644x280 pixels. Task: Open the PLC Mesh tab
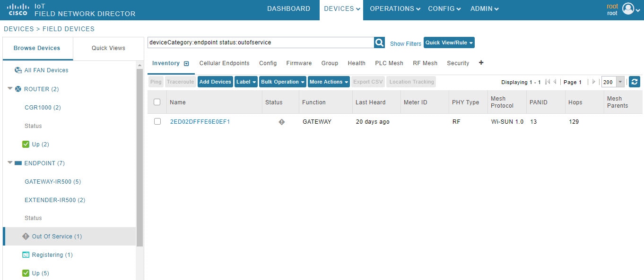389,63
